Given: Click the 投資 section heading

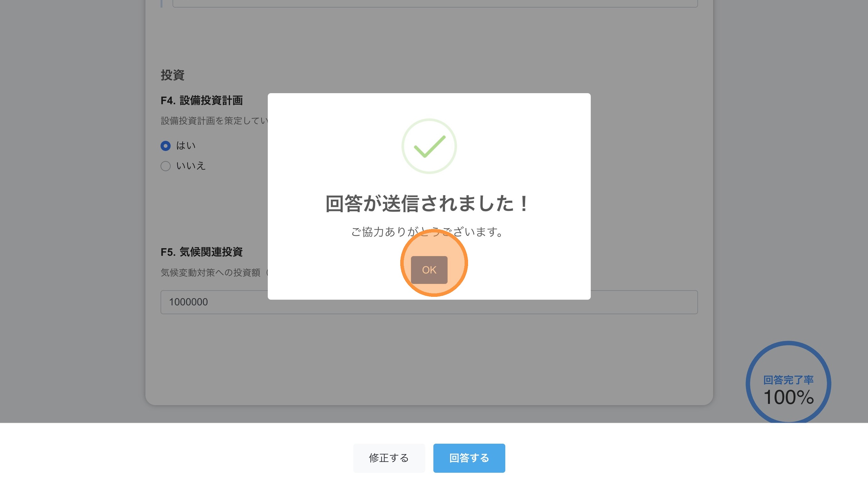Looking at the screenshot, I should 172,75.
